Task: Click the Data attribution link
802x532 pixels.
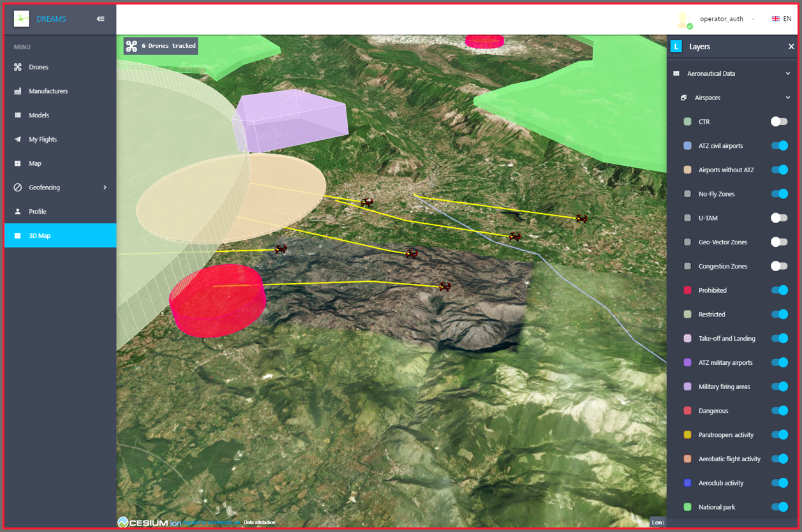Action: pos(260,522)
